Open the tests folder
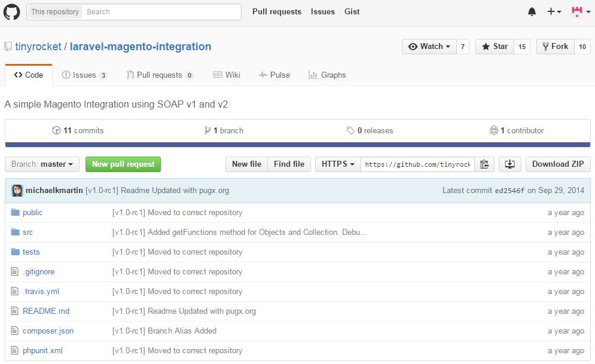 point(31,252)
